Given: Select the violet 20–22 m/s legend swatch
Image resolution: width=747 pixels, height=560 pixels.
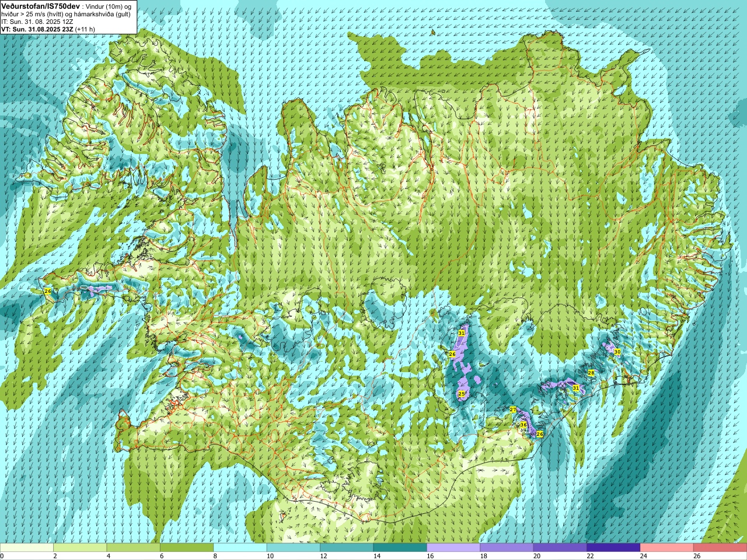Looking at the screenshot, I should pyautogui.click(x=560, y=548).
